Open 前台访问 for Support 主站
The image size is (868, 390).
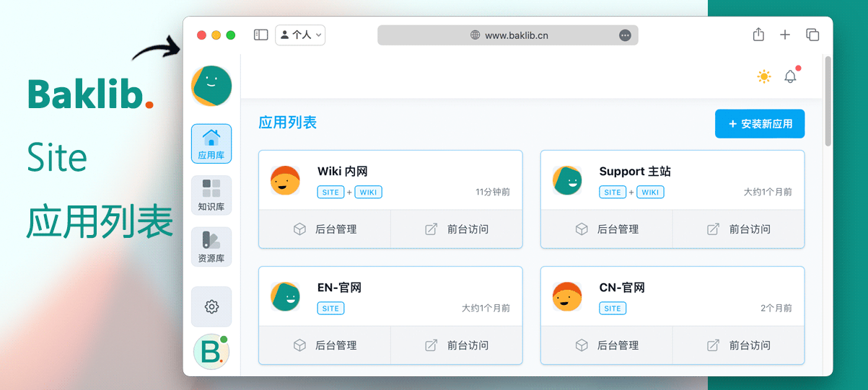coord(739,229)
